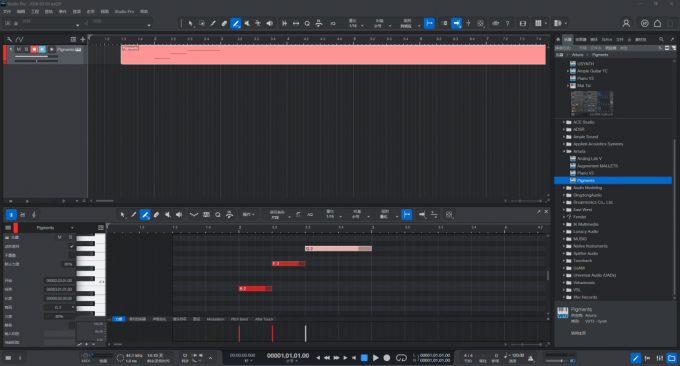Select the Listen tool in the piano roll editor
The height and width of the screenshot is (366, 680).
[179, 215]
